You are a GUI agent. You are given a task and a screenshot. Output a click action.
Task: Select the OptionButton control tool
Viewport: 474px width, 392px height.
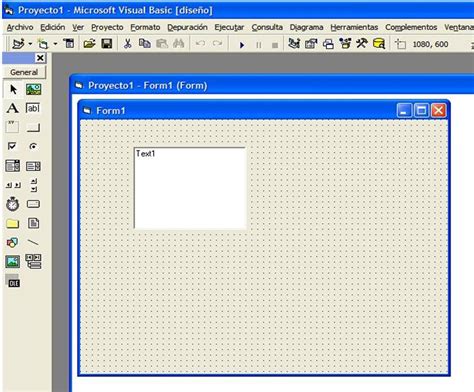[x=33, y=146]
